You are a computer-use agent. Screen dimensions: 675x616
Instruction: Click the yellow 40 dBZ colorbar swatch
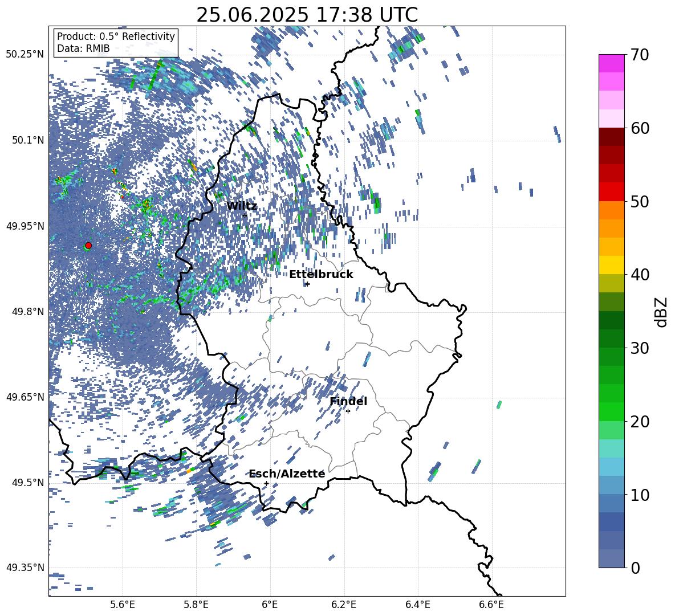point(611,265)
